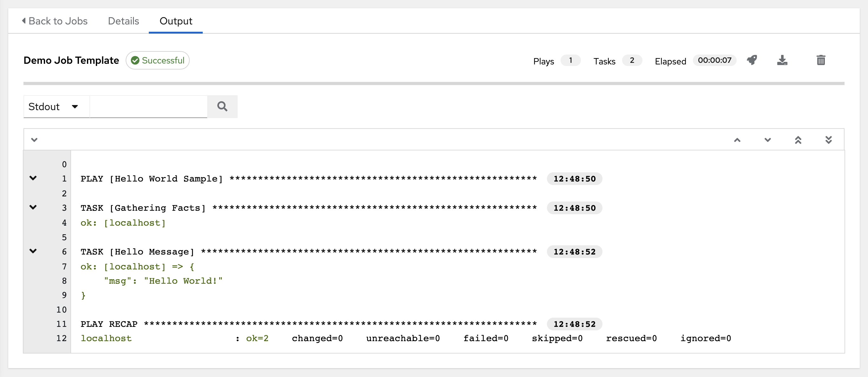Collapse the TASK Gathering Facts row
The image size is (868, 377).
click(33, 208)
